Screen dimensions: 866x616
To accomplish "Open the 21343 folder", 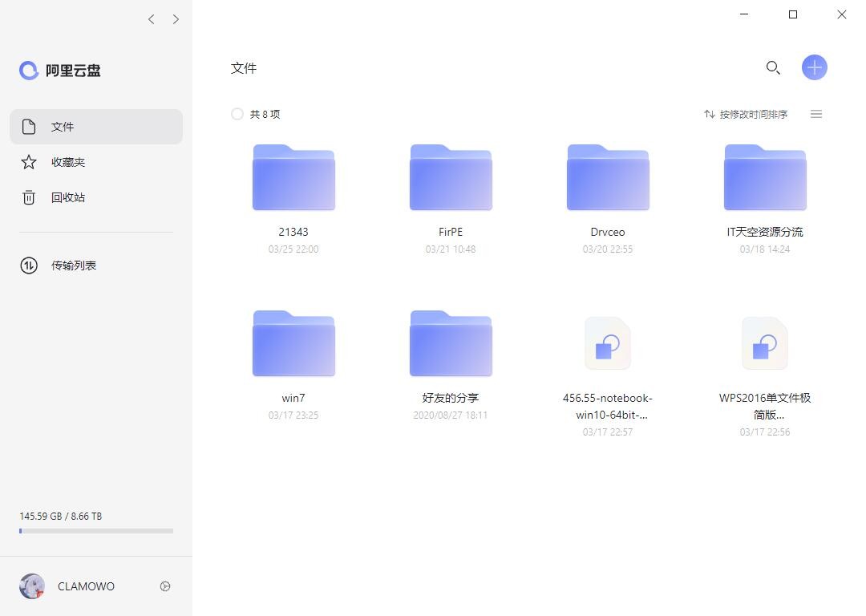I will coord(293,177).
